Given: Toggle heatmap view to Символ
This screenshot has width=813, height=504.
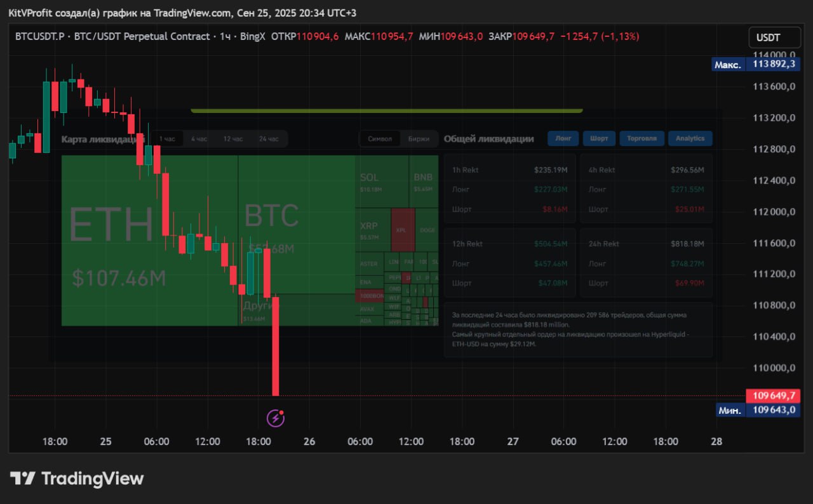Looking at the screenshot, I should (x=380, y=139).
